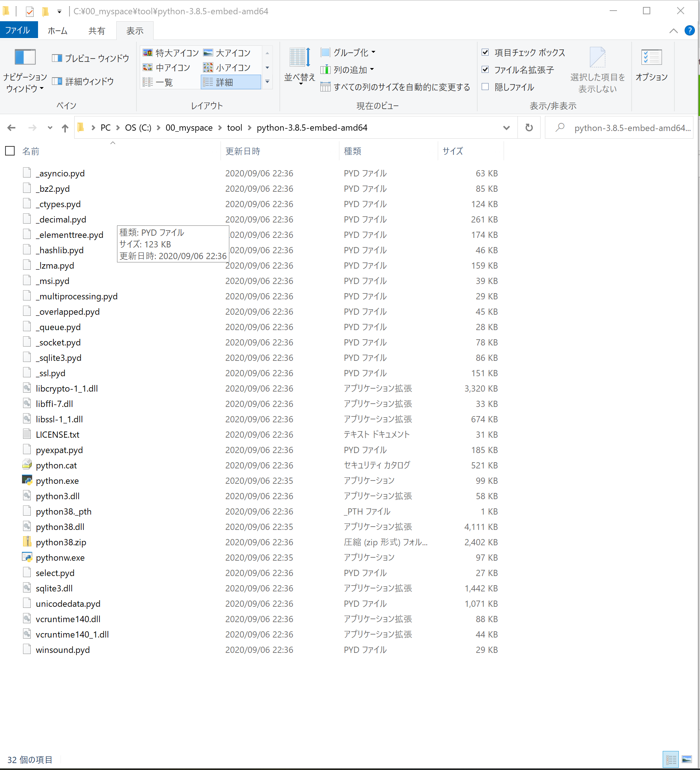Click tool in the address breadcrumb

[x=234, y=128]
